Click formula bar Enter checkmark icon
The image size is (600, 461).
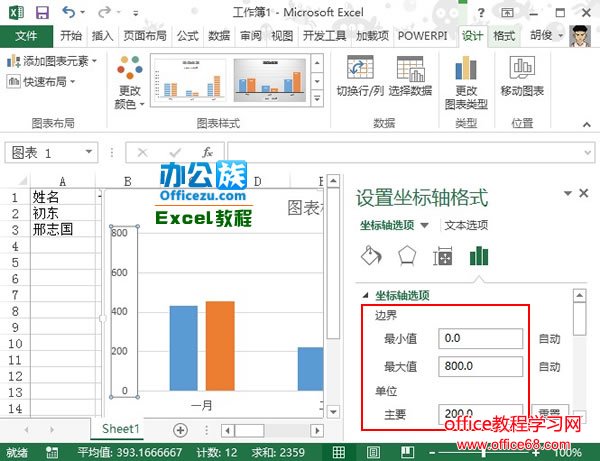coord(175,153)
